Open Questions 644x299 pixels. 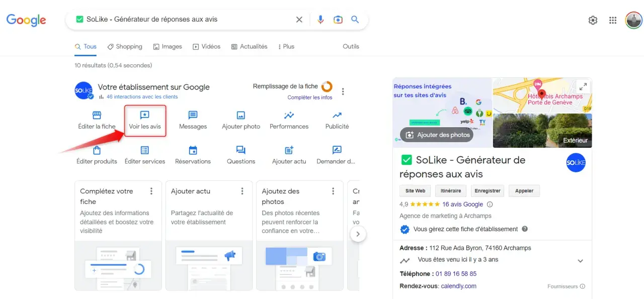point(241,155)
